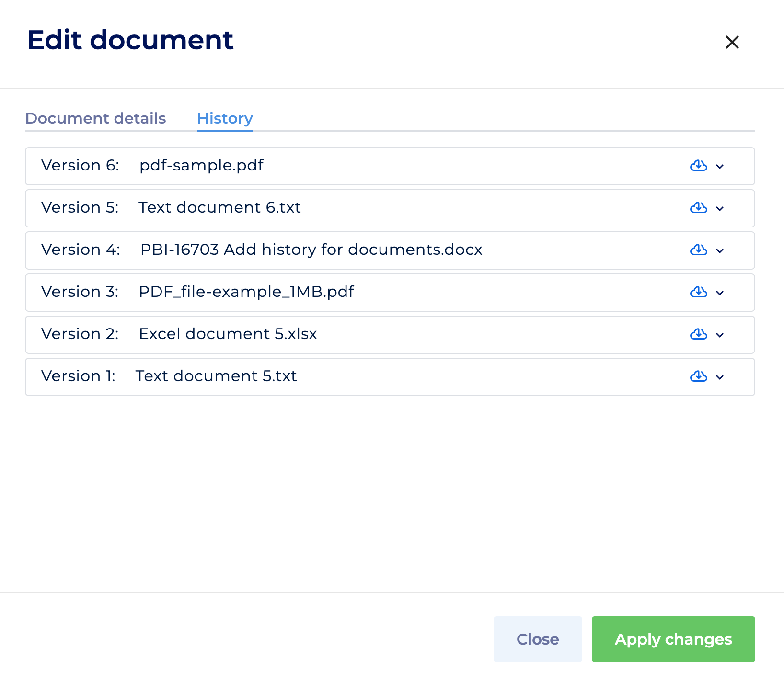Download Version 1 Text document 5.txt
This screenshot has height=681, width=784.
698,376
